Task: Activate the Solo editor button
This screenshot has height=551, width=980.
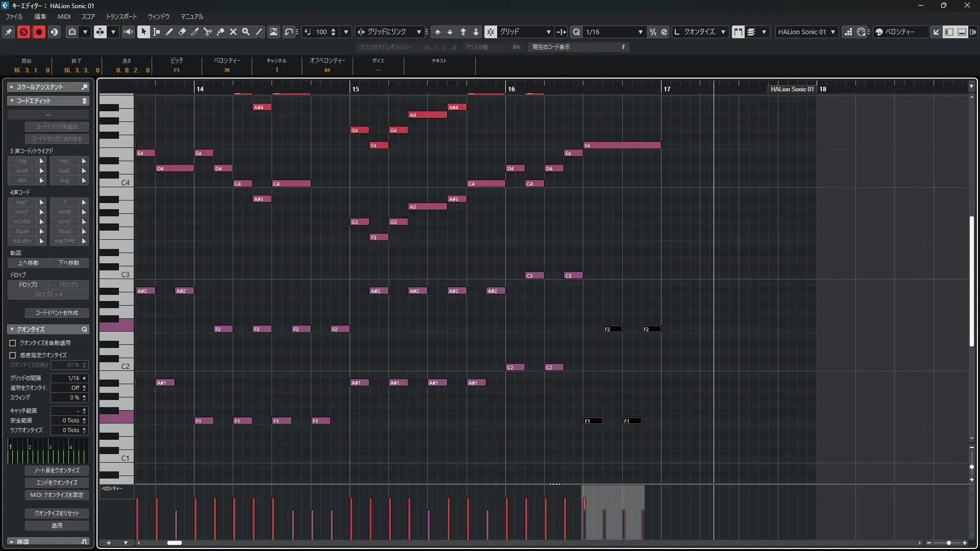Action: [23, 32]
